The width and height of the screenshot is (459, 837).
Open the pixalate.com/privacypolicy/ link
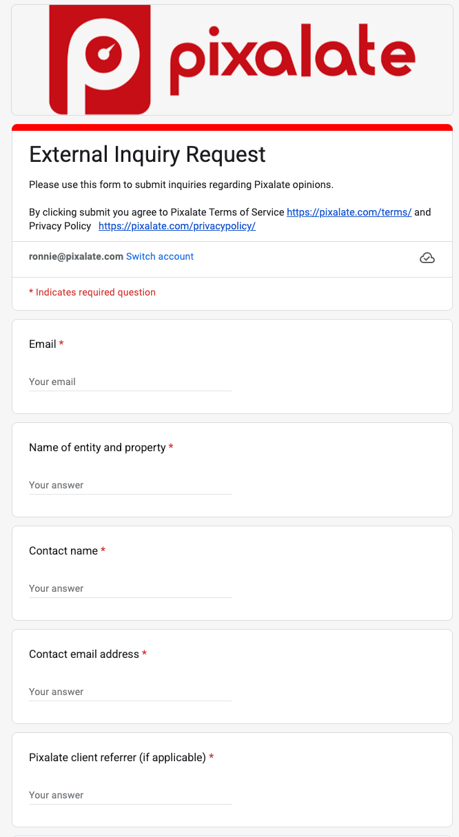pyautogui.click(x=177, y=226)
